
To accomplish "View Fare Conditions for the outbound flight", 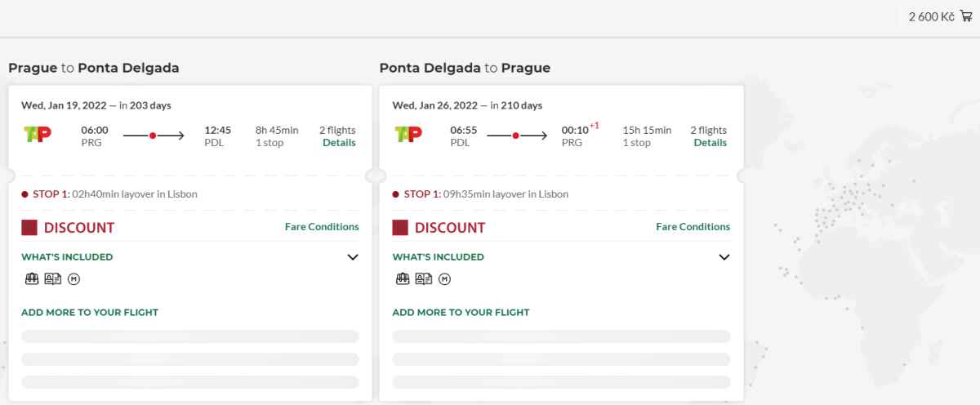I will click(322, 227).
